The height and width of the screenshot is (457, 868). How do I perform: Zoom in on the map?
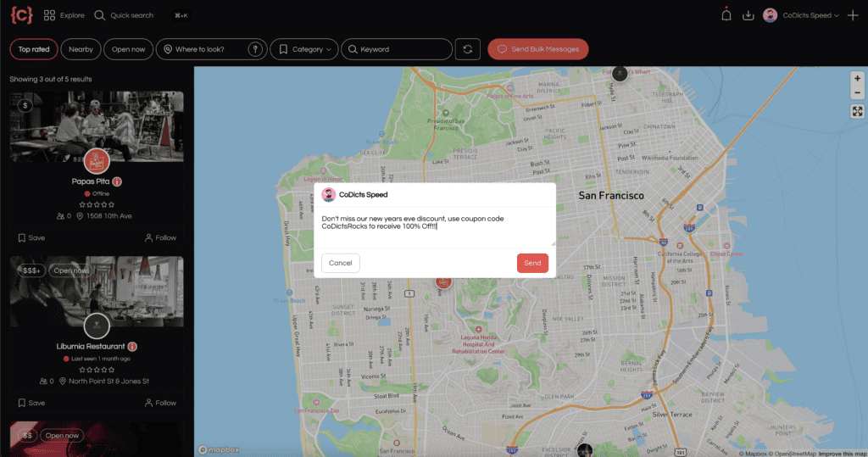click(857, 78)
